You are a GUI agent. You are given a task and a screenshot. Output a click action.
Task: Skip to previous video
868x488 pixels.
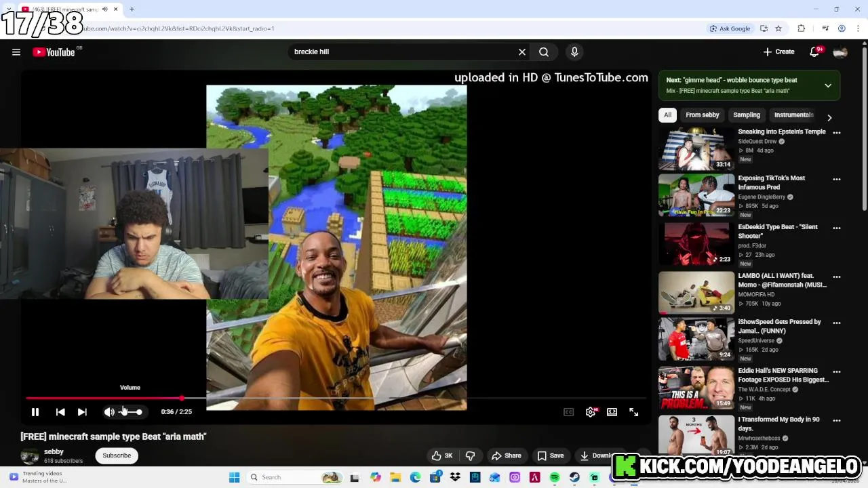pyautogui.click(x=60, y=412)
